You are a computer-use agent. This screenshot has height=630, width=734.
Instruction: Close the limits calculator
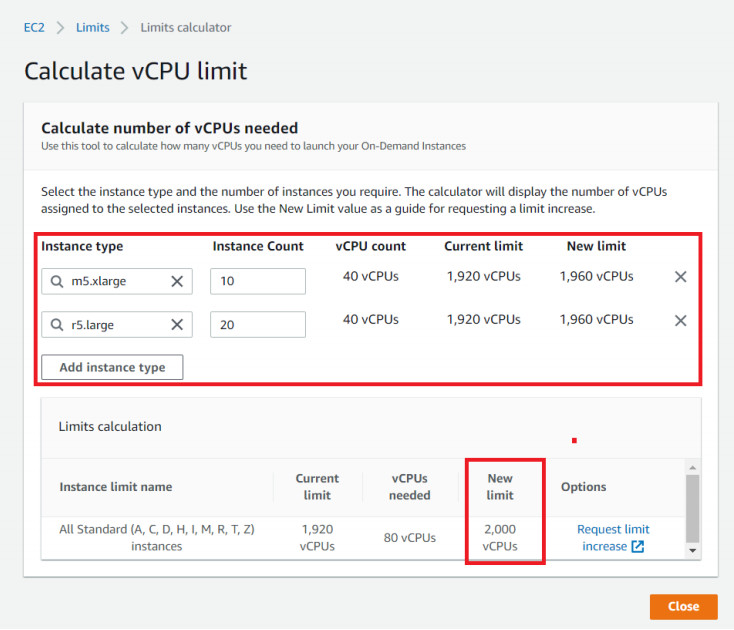tap(683, 607)
